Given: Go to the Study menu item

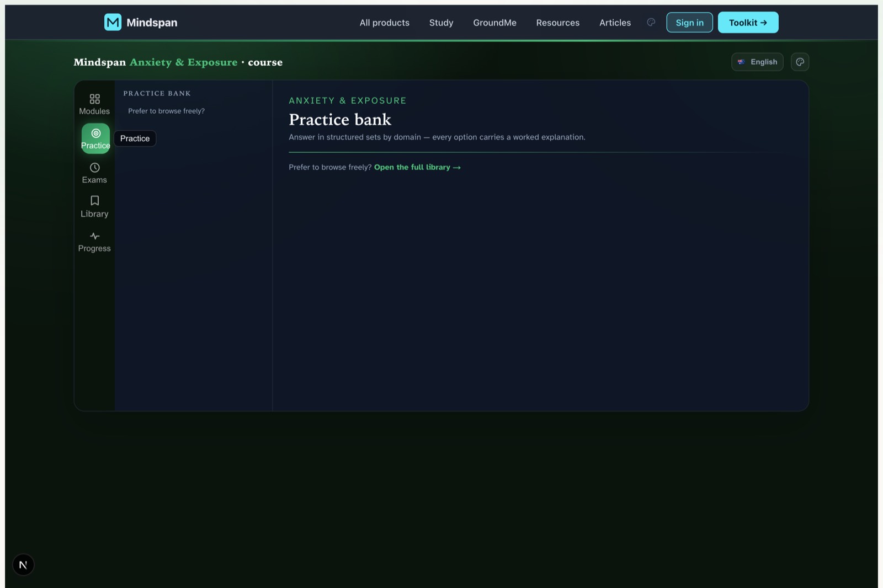Looking at the screenshot, I should click(441, 23).
